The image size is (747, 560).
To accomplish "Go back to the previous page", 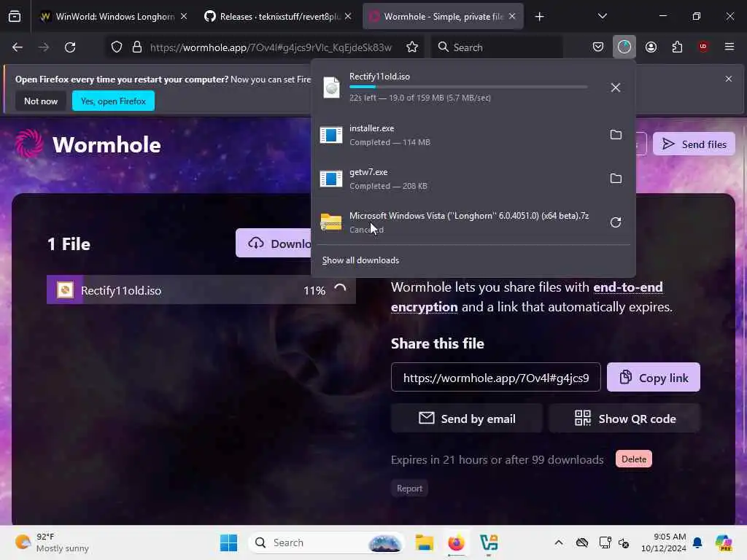I will coord(18,47).
